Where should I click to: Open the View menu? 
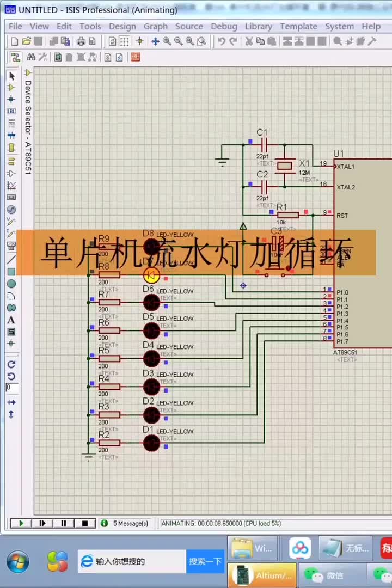(39, 26)
